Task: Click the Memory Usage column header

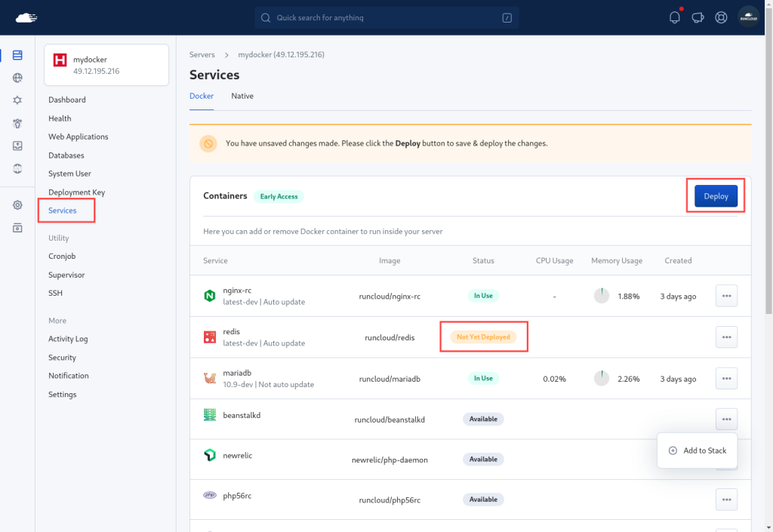Action: pyautogui.click(x=617, y=260)
